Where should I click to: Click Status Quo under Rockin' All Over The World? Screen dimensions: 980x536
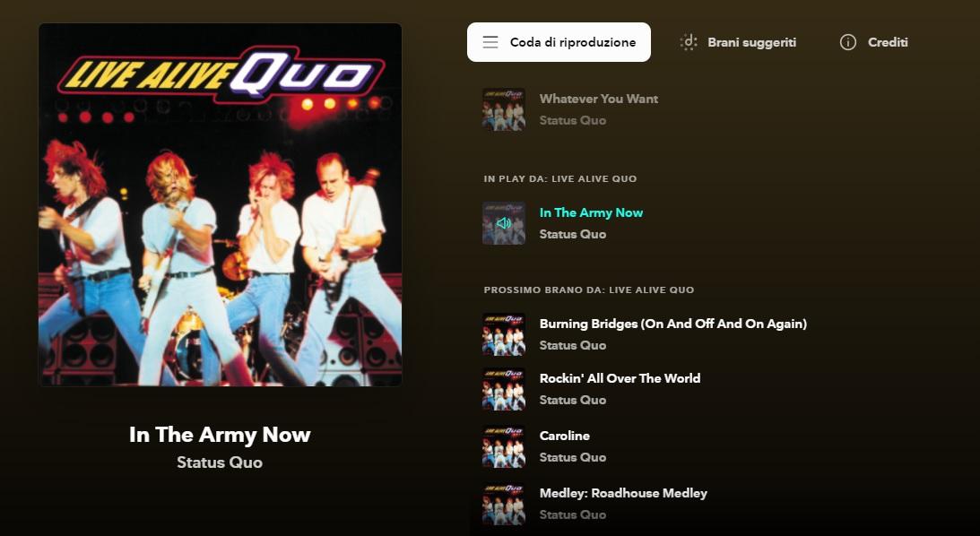tap(573, 400)
